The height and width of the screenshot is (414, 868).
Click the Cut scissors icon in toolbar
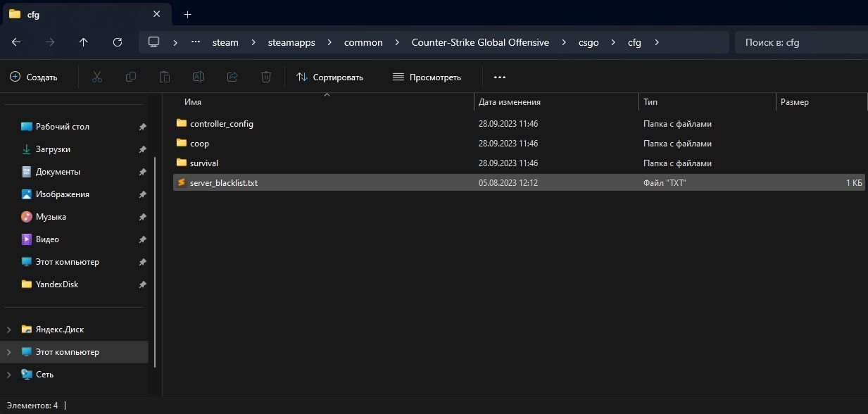[97, 77]
